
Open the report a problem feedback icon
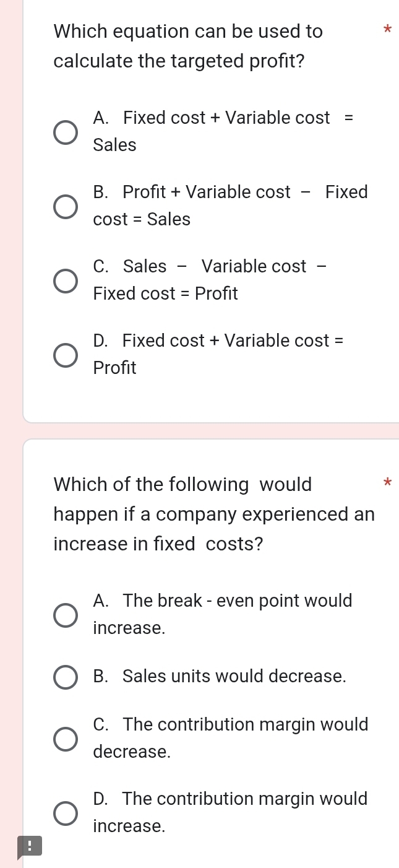click(x=29, y=846)
